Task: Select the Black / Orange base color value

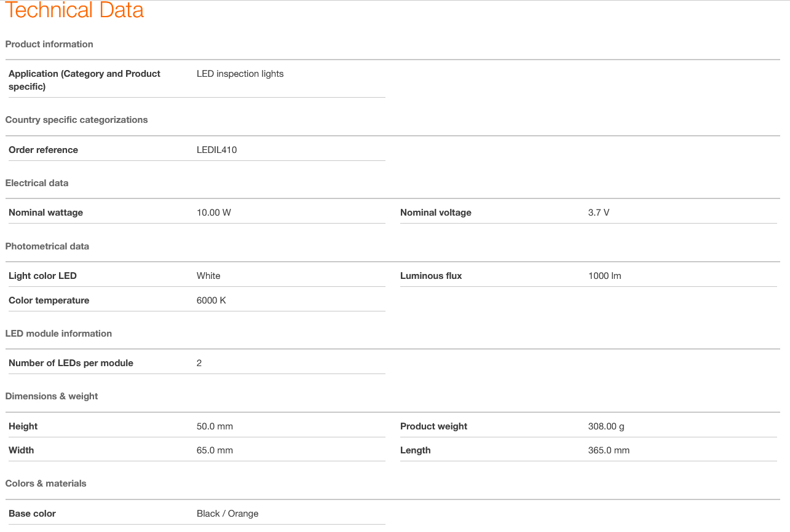Action: (x=227, y=514)
